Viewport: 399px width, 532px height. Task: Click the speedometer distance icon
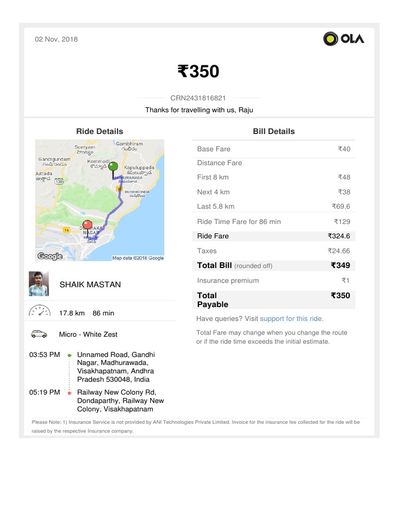click(39, 312)
